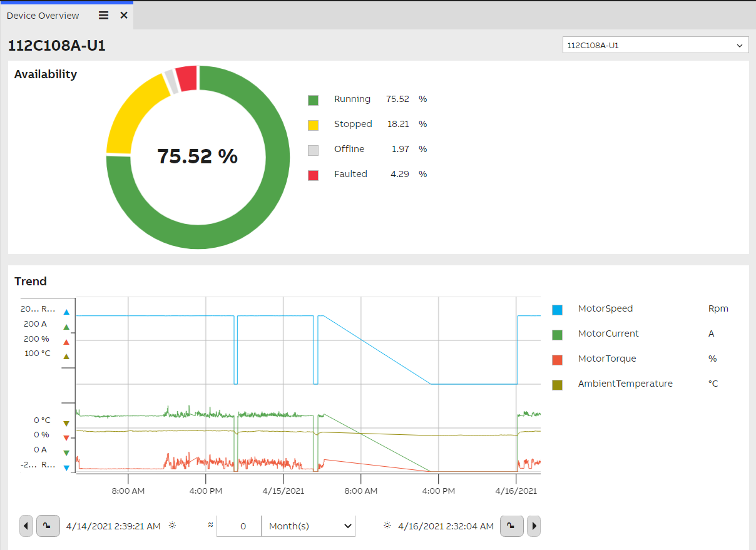
Task: Close the Device Overview tab
Action: click(x=124, y=16)
